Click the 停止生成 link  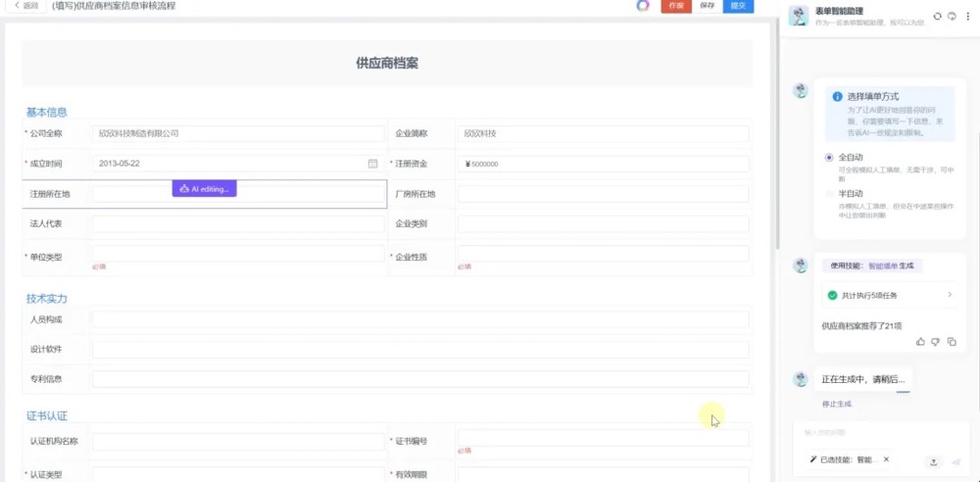pos(837,404)
